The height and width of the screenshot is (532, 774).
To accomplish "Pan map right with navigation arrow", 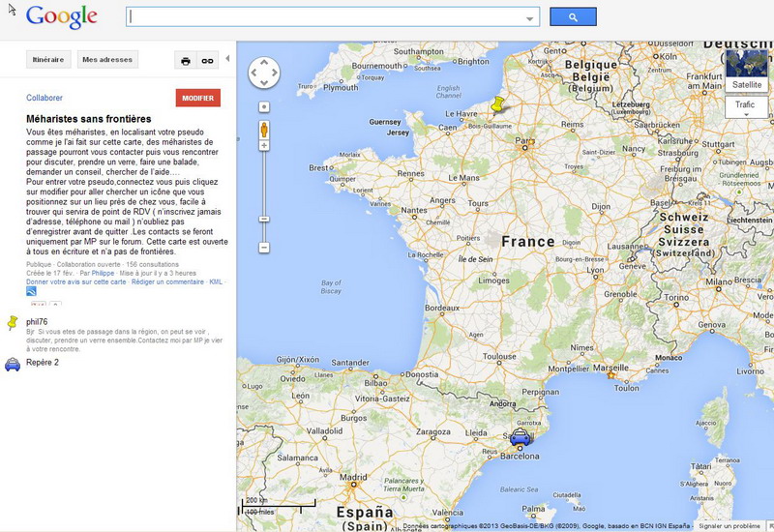I will click(275, 73).
